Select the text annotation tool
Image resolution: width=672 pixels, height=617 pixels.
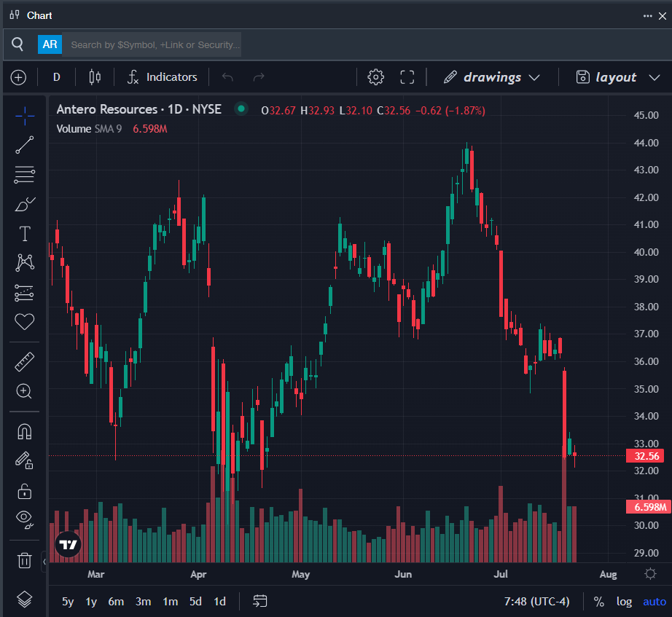pos(25,234)
